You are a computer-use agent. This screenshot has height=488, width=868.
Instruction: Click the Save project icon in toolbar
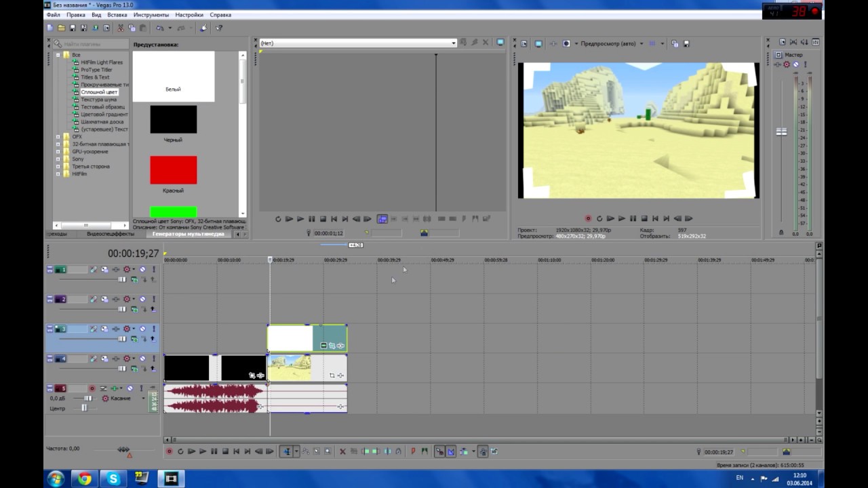[73, 28]
